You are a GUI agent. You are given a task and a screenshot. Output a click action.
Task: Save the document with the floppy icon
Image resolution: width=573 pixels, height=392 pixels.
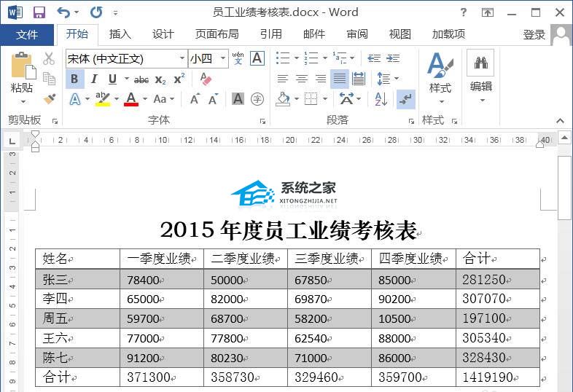39,12
